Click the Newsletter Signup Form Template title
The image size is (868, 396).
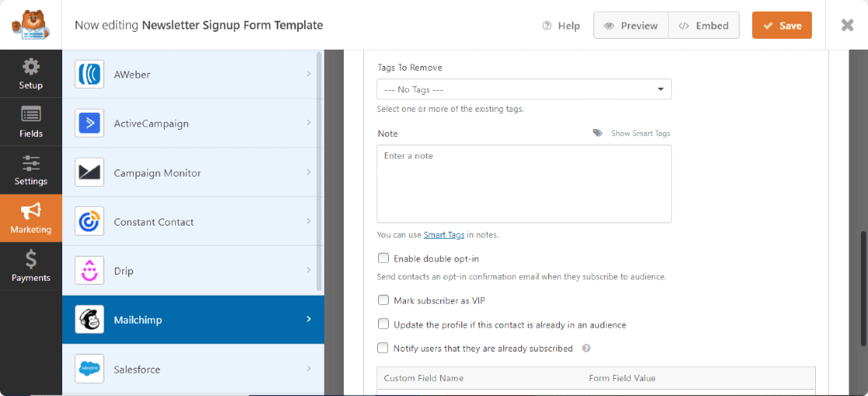click(233, 25)
